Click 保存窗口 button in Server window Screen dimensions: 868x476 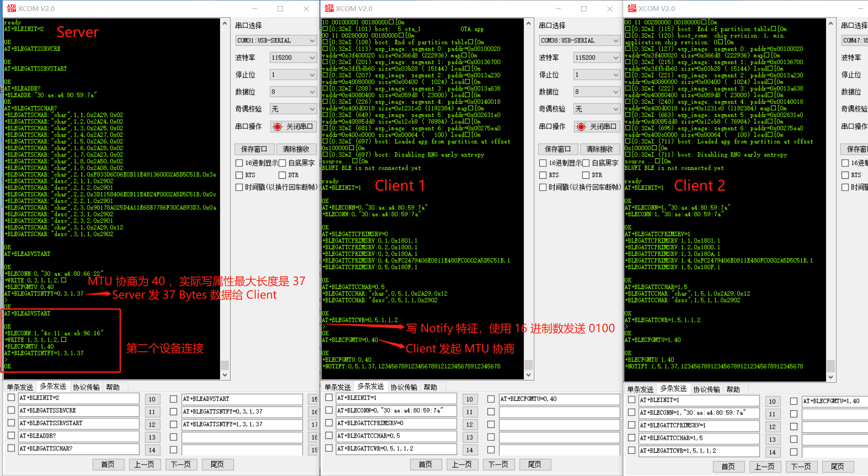click(x=254, y=149)
